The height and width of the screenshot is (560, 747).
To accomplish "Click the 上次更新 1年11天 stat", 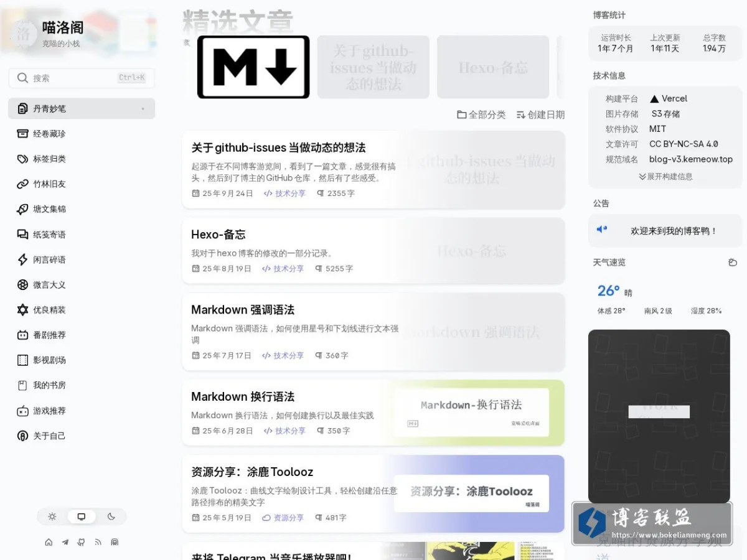I will tap(665, 44).
